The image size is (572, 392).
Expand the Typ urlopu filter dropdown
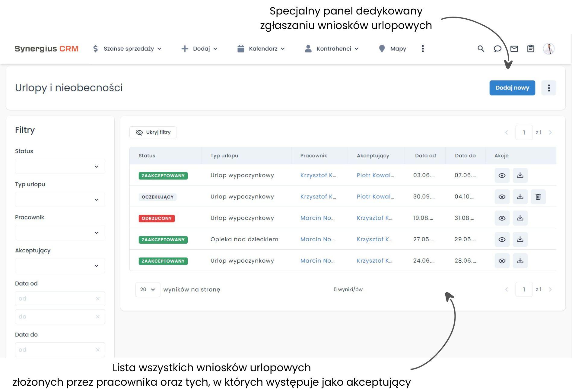(x=60, y=200)
